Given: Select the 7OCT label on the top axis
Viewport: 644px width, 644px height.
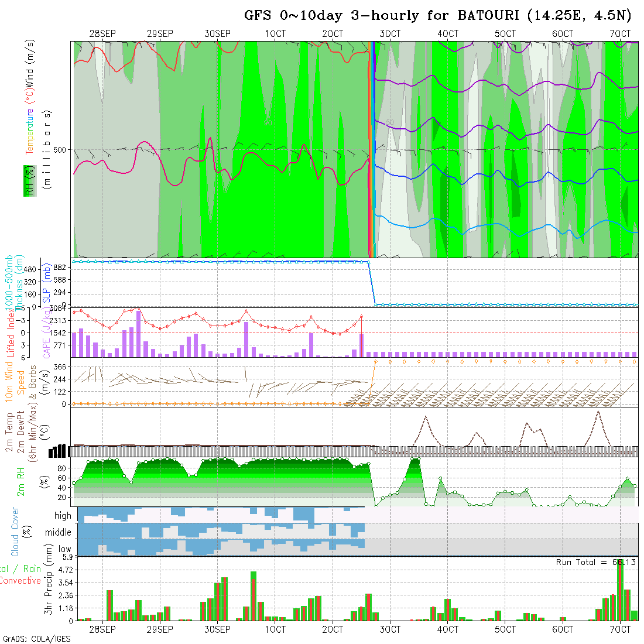Looking at the screenshot, I should point(619,34).
